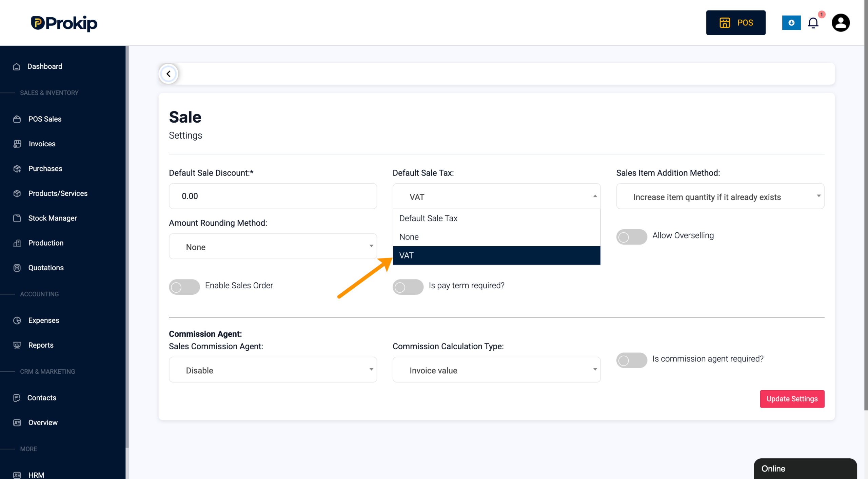The image size is (868, 479).
Task: Select None option in tax list
Action: click(x=496, y=237)
